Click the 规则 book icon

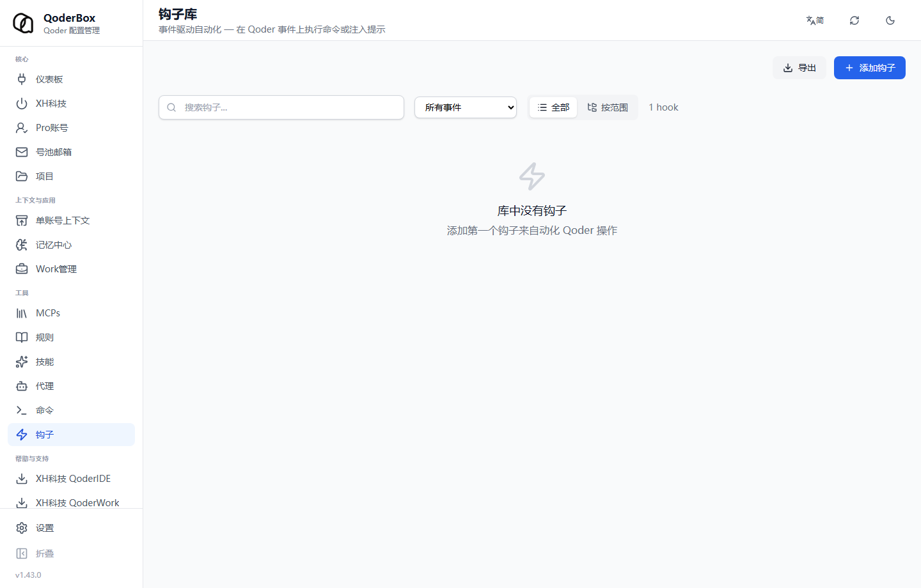click(22, 337)
